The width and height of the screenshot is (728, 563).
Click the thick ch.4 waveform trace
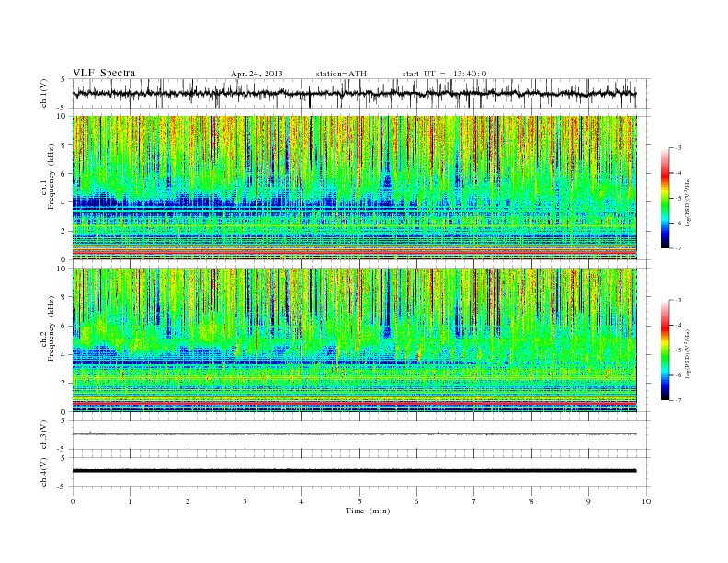355,471
